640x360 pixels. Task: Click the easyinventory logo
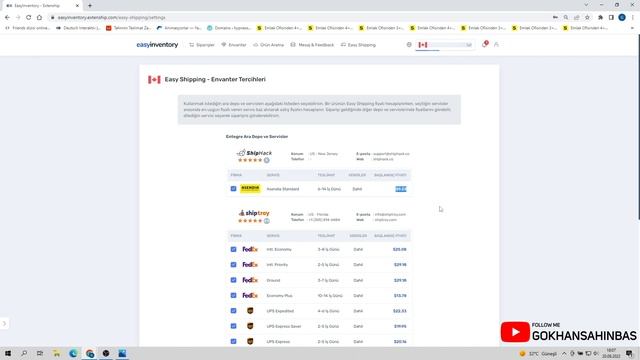157,44
